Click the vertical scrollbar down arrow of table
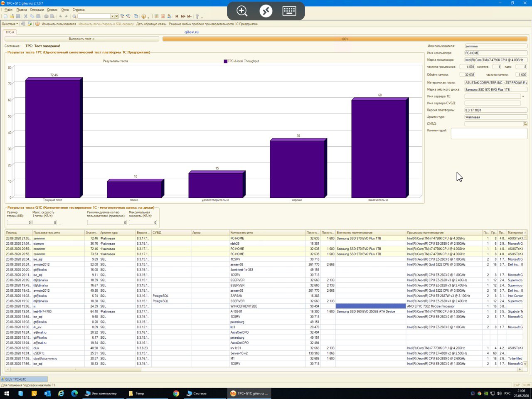The height and width of the screenshot is (399, 532). click(525, 364)
